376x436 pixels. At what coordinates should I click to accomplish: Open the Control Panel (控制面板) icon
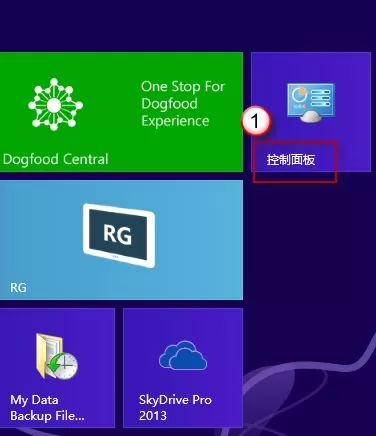point(311,103)
